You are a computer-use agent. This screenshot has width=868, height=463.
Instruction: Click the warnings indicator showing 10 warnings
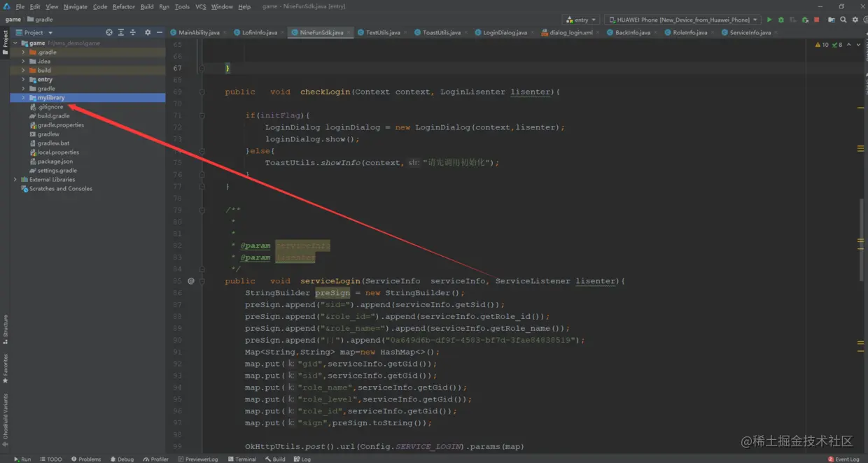coord(822,45)
